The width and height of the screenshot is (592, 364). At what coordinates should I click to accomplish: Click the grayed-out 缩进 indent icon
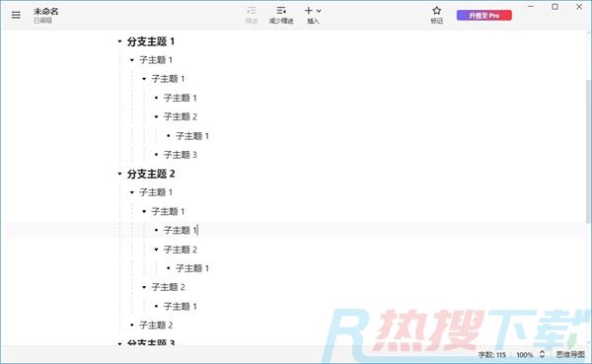252,11
